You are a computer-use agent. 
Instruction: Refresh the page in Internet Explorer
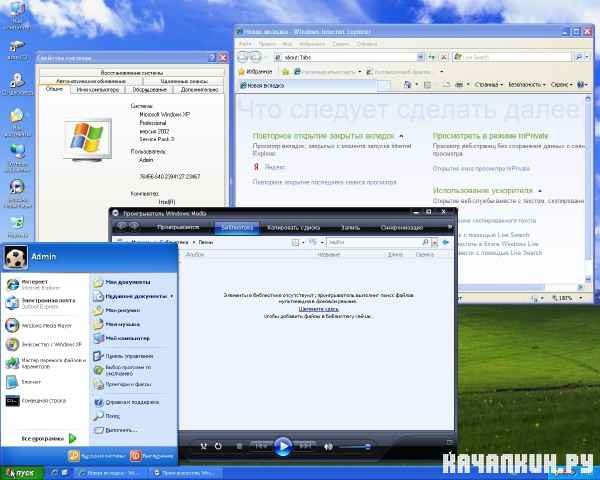[432, 57]
